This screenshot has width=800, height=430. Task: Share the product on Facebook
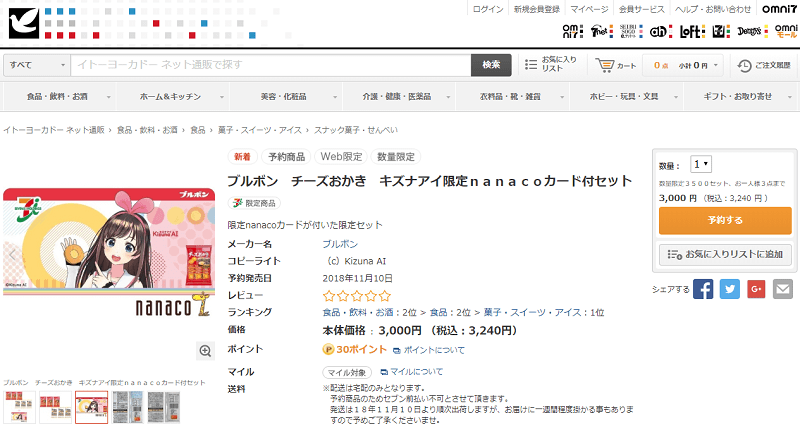point(703,289)
